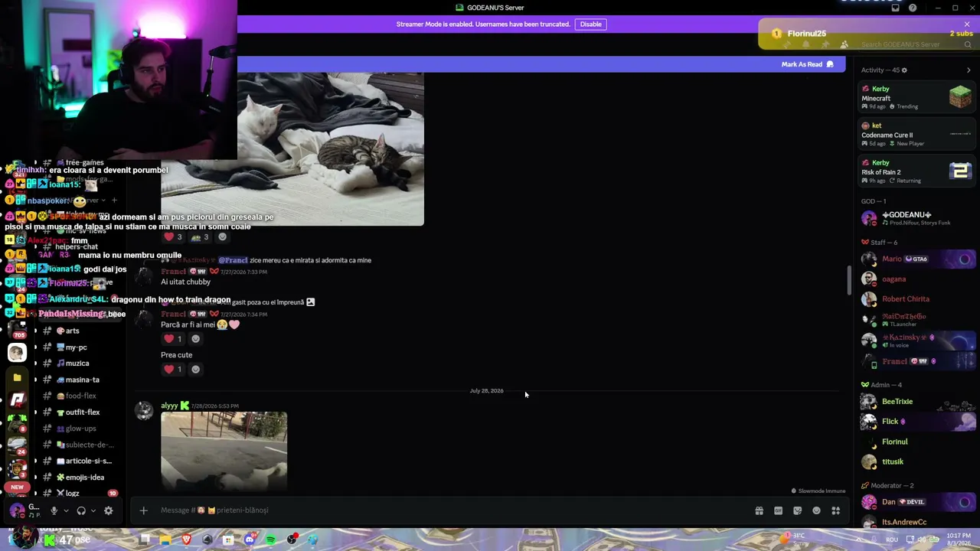The height and width of the screenshot is (551, 980).
Task: Close the Florinul25 subs notification
Action: 967,24
